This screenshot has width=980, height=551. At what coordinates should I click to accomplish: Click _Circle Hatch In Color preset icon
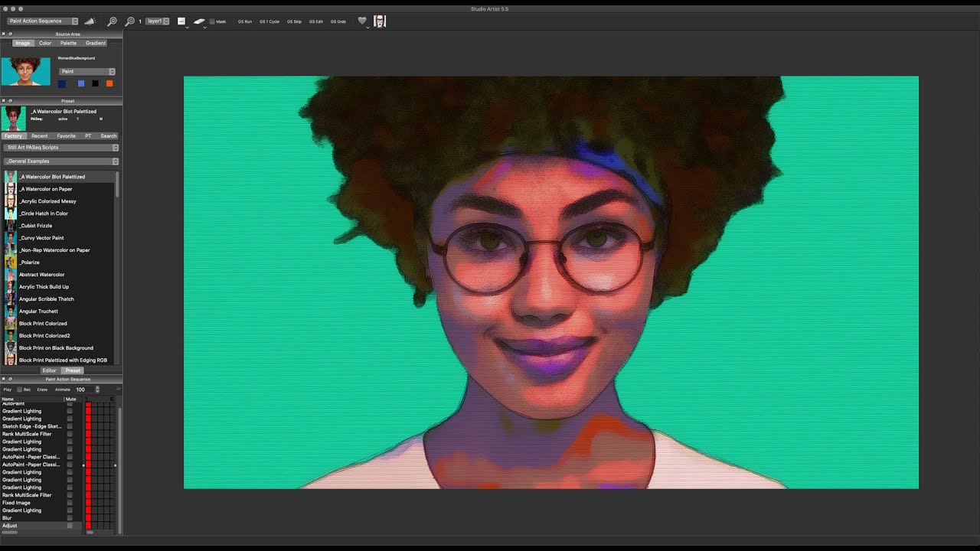click(11, 214)
